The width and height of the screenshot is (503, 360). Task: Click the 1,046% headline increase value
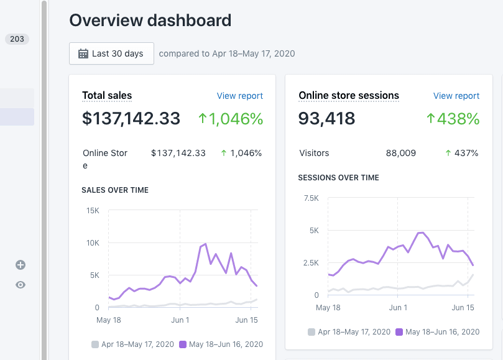(231, 119)
